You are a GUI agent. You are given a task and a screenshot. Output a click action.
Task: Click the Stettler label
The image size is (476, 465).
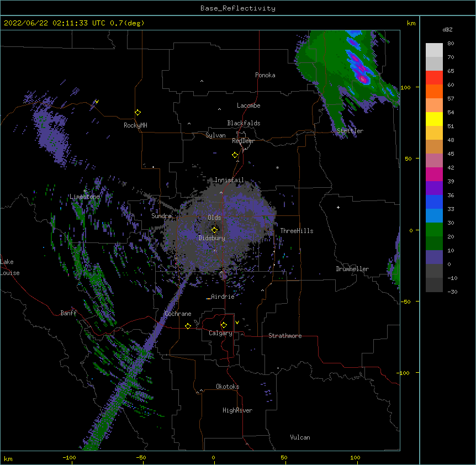click(350, 131)
